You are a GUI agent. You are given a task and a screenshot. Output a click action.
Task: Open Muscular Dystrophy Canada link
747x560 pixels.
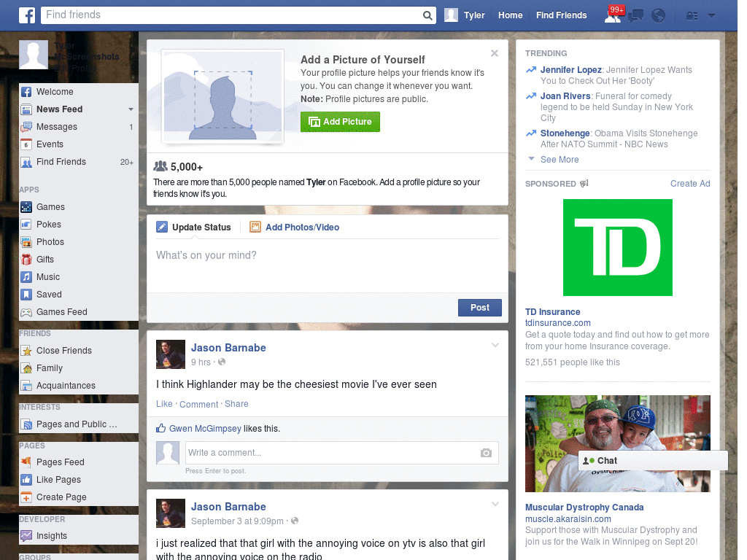click(x=584, y=507)
